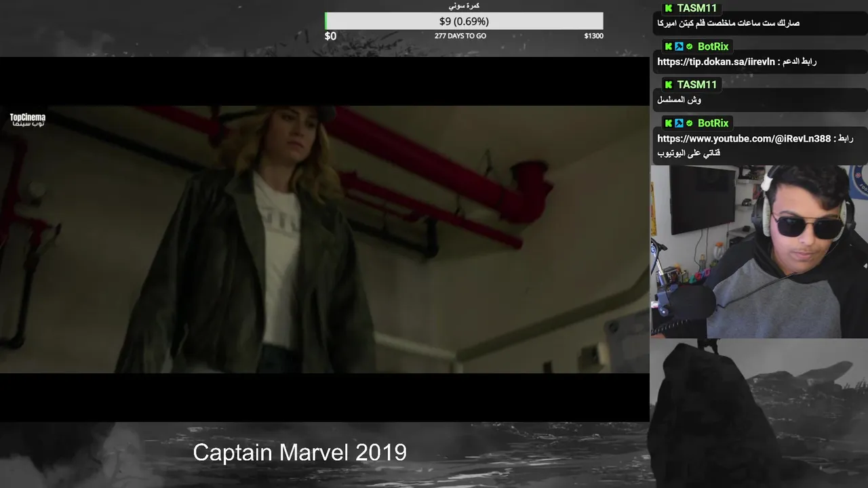Viewport: 868px width, 488px height.
Task: Click the Kick badge beside BotRix above the YouTube link
Action: coord(669,123)
